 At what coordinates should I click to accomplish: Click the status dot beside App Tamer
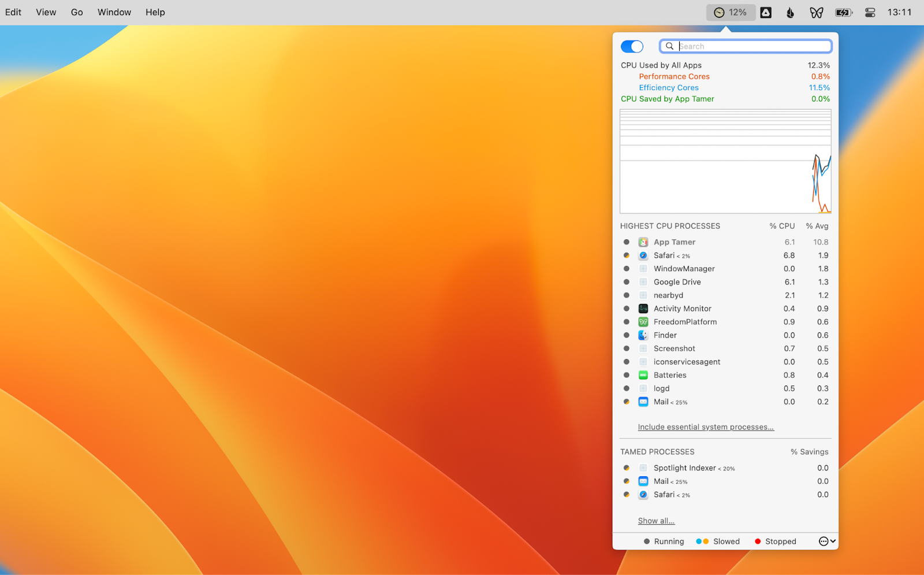(x=627, y=242)
